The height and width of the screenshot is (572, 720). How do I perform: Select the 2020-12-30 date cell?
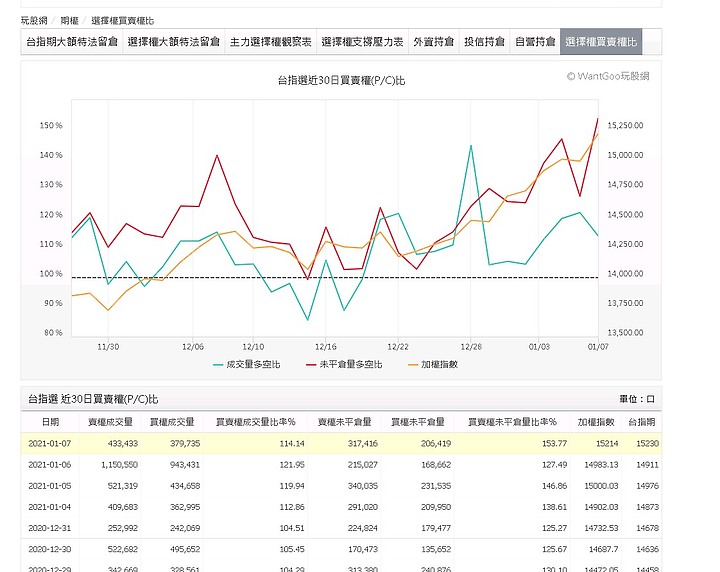tap(50, 549)
